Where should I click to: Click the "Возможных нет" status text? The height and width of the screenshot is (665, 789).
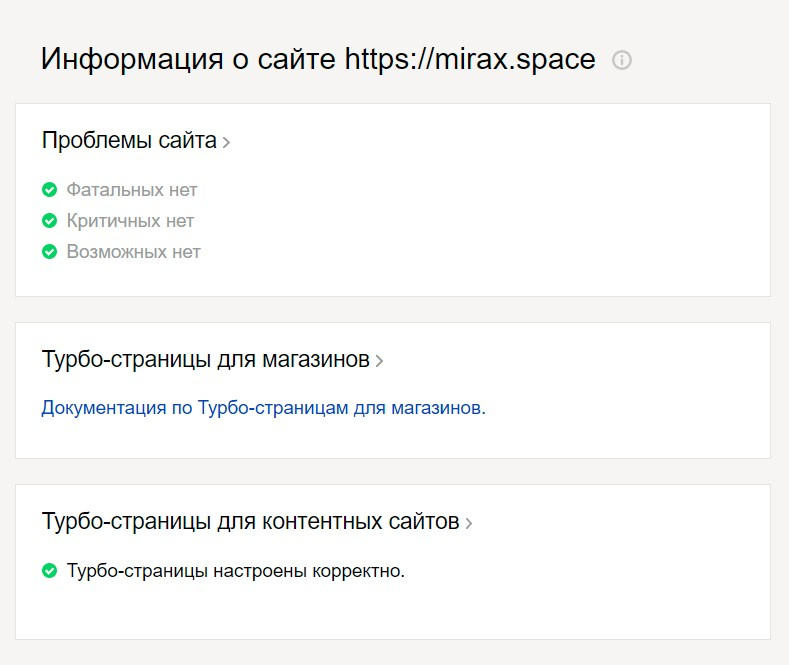pyautogui.click(x=133, y=252)
